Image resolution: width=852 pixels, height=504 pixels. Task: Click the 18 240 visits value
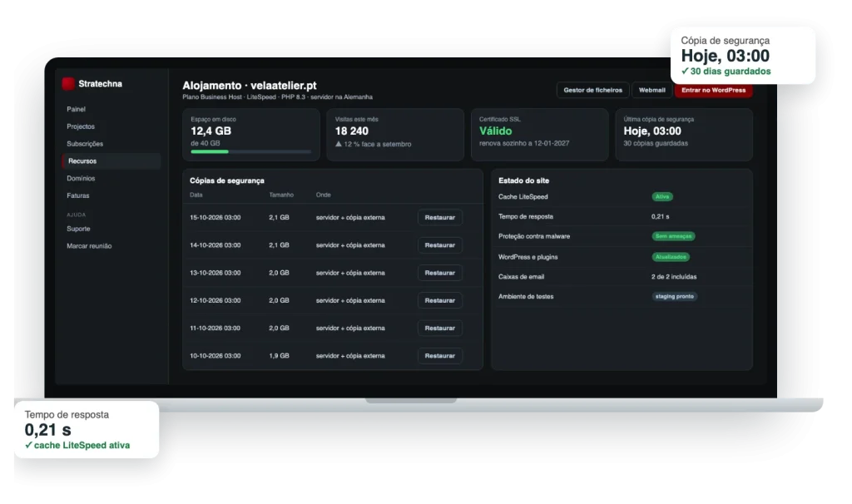[x=352, y=131]
